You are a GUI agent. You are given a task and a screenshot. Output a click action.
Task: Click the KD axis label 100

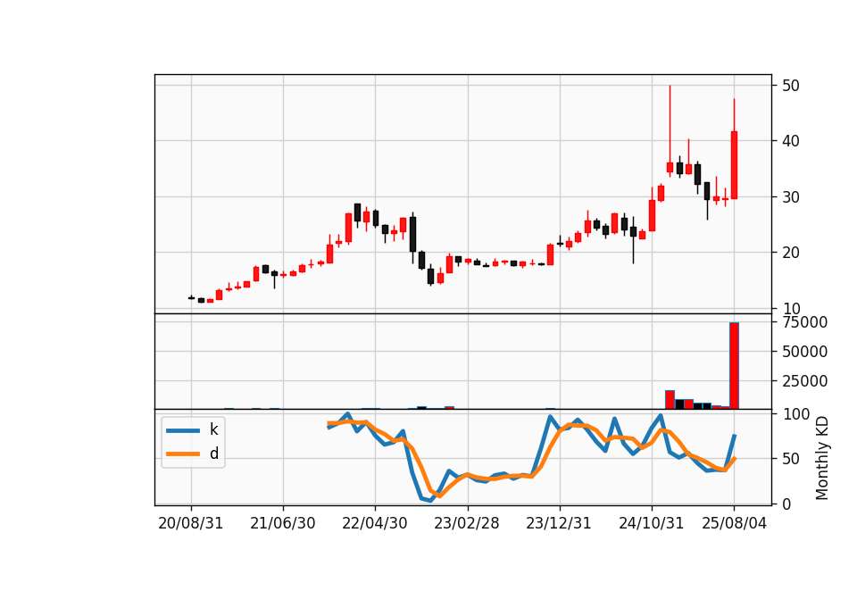[796, 414]
